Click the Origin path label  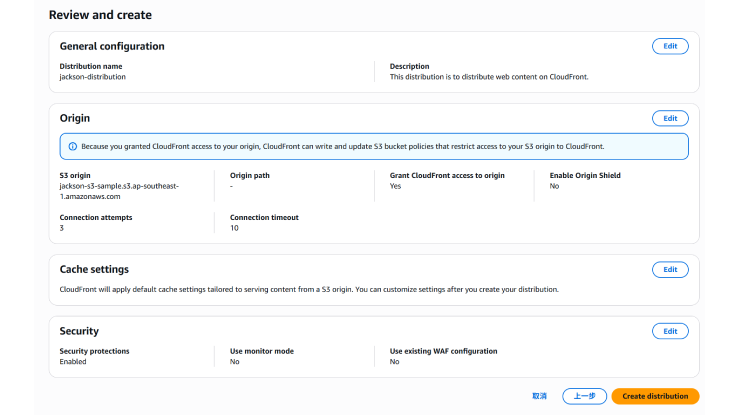[250, 175]
